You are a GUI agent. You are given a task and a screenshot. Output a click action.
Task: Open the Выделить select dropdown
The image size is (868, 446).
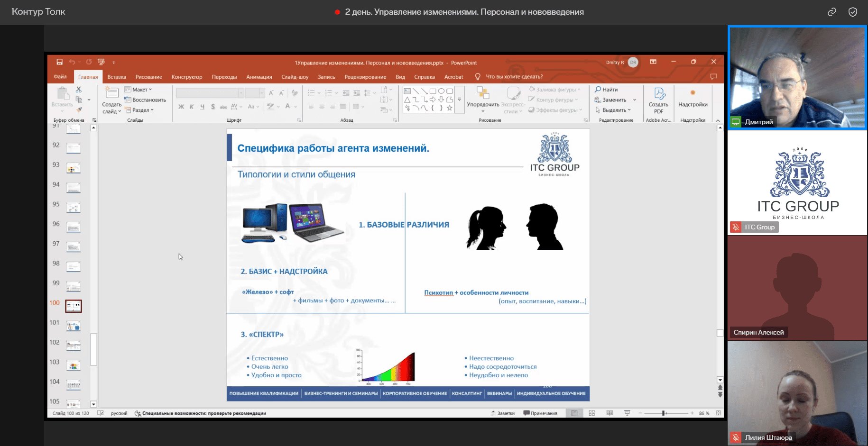[x=613, y=110]
